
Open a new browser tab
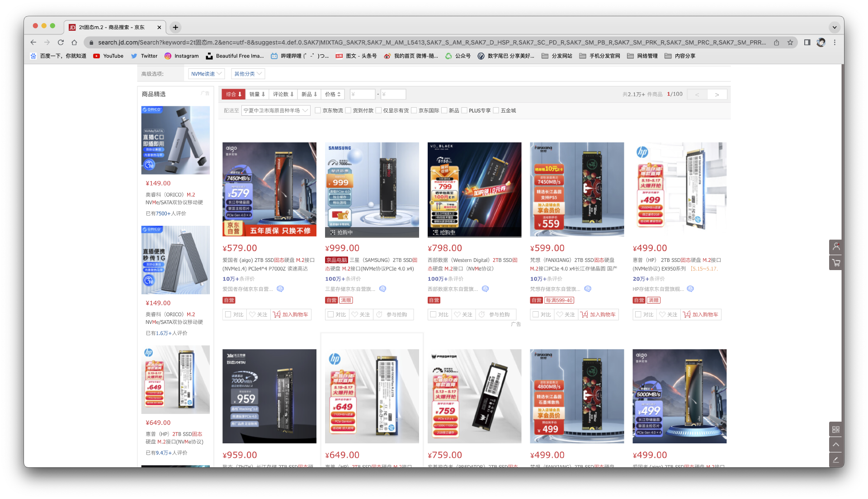pyautogui.click(x=175, y=28)
